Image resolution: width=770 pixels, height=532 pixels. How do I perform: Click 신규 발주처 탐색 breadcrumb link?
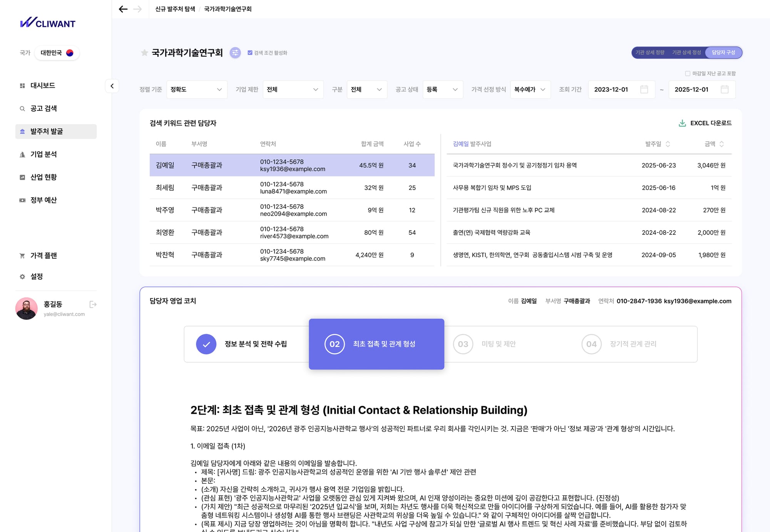pyautogui.click(x=175, y=9)
